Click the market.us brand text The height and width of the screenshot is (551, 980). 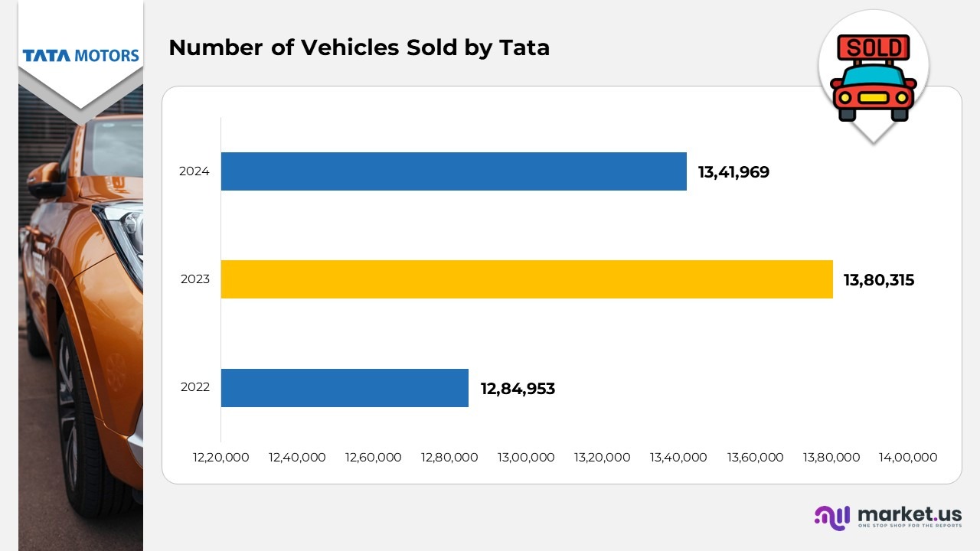[909, 514]
